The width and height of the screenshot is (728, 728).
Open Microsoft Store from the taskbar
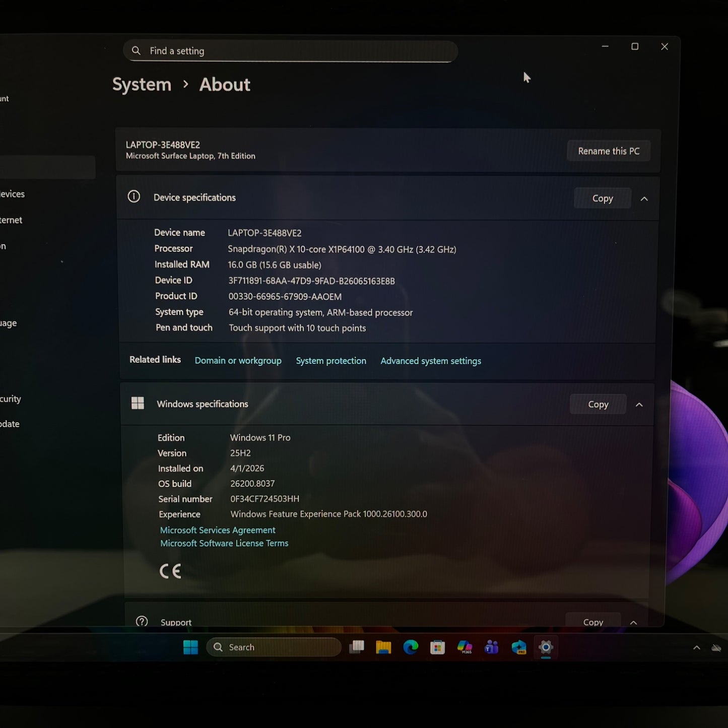click(x=437, y=647)
